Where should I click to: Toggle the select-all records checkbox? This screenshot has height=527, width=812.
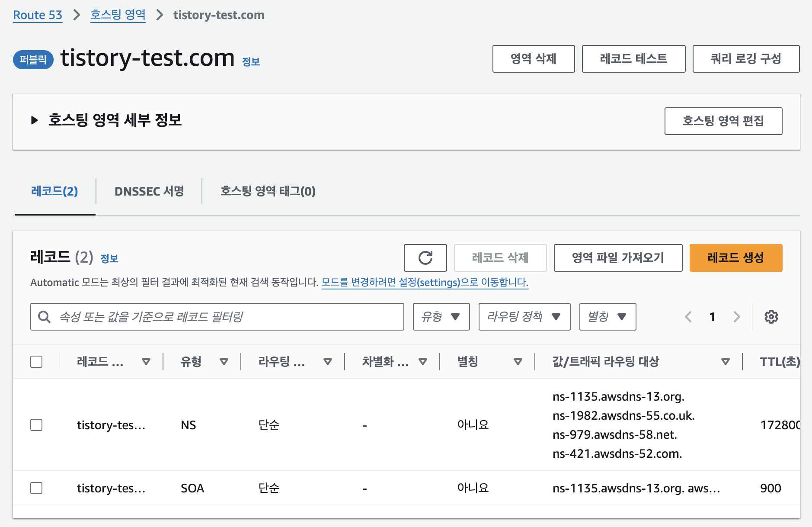(36, 362)
